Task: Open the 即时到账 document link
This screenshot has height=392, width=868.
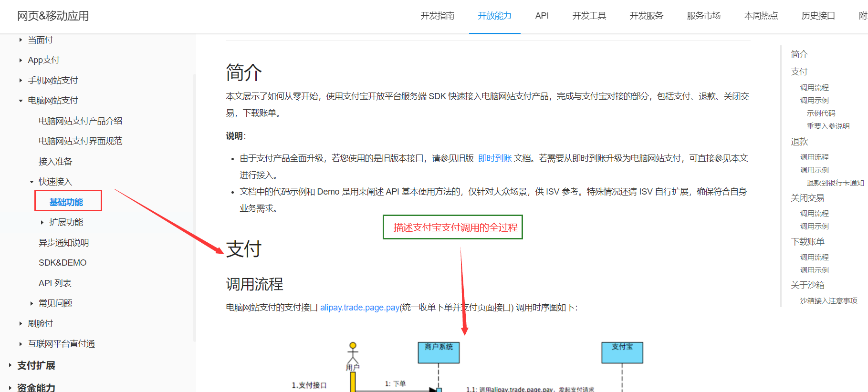Action: click(x=495, y=158)
